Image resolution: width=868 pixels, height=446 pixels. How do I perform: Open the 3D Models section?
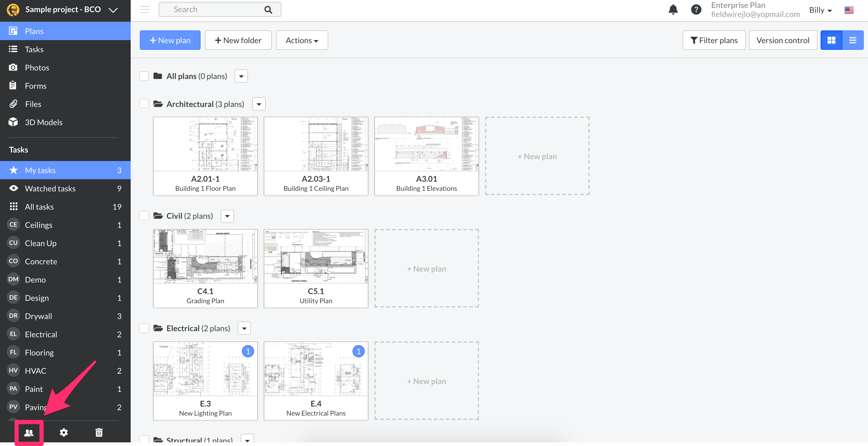pos(44,122)
